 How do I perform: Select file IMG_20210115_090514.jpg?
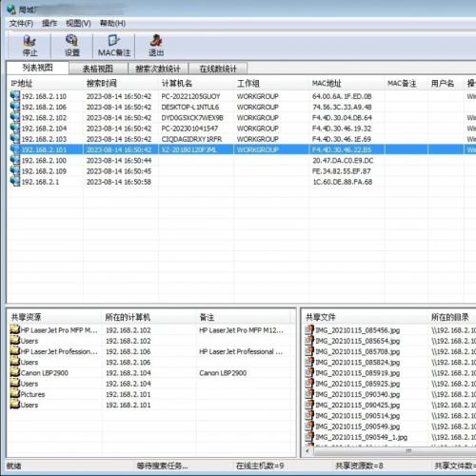(358, 416)
